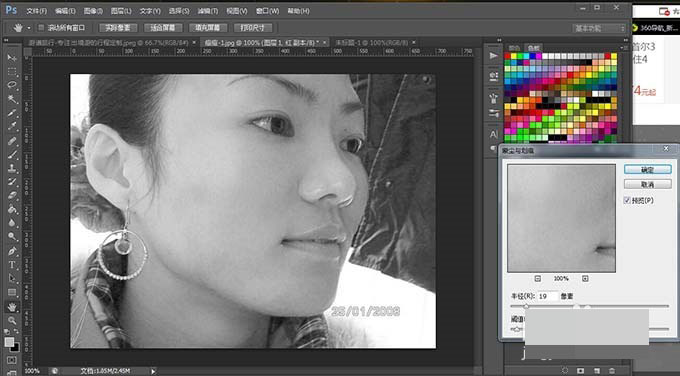Click the Actions play panel icon
This screenshot has width=680, height=376.
[x=494, y=56]
